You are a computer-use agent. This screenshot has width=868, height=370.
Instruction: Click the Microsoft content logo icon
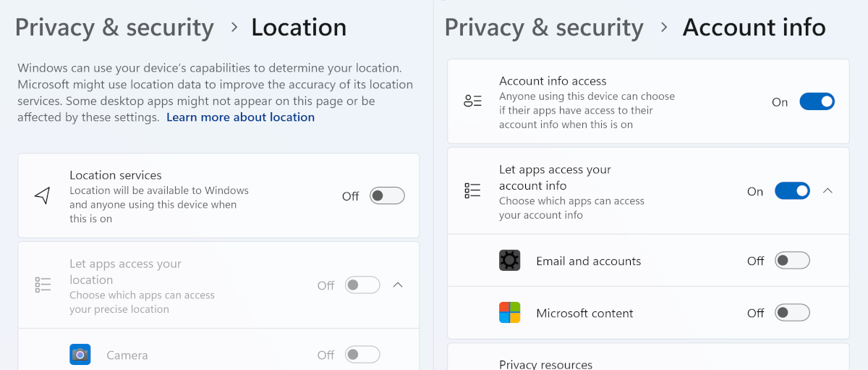510,313
